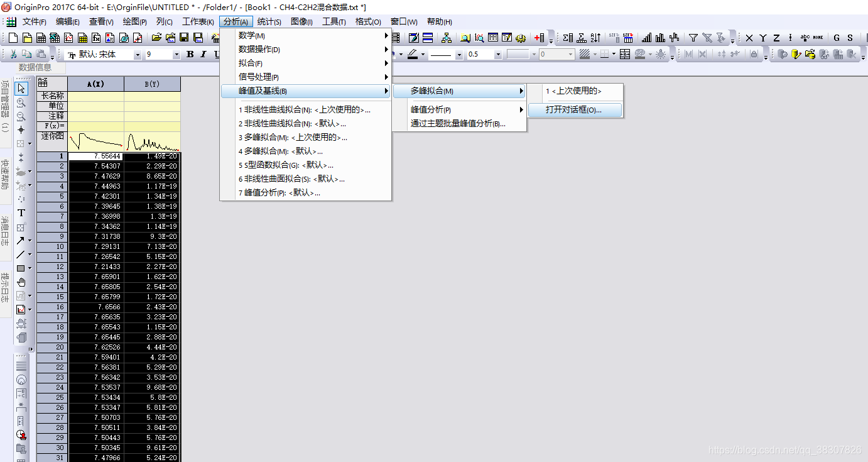
Task: Click cell value 7.55644
Action: [x=96, y=156]
